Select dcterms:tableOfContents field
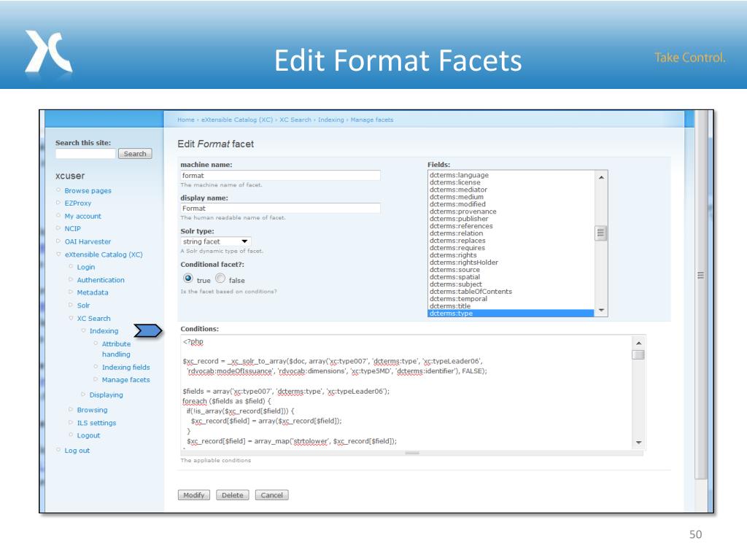 click(471, 292)
